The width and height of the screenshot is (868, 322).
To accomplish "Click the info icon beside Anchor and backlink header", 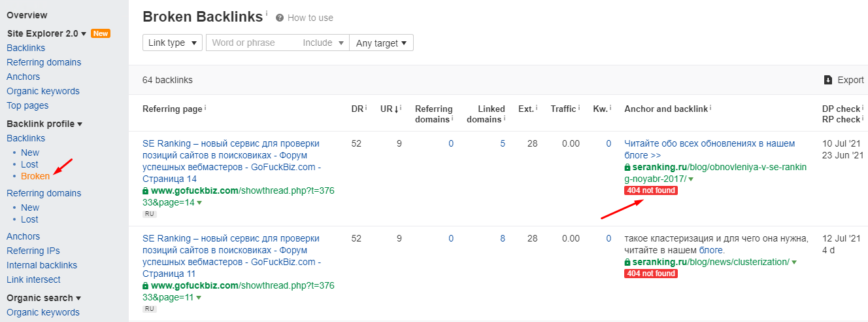I will click(710, 108).
